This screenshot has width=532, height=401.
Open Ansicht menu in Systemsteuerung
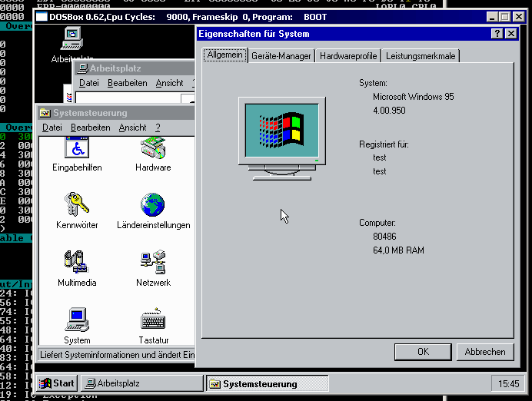[132, 128]
